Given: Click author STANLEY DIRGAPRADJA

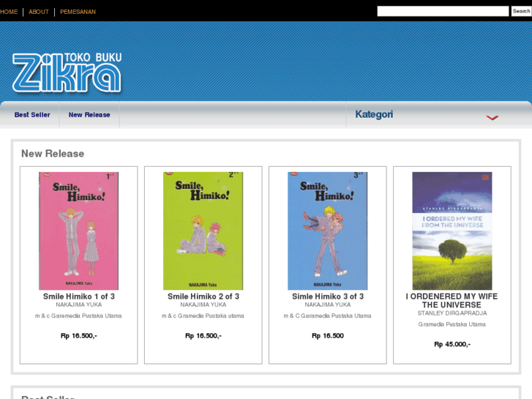Looking at the screenshot, I should (x=452, y=313).
